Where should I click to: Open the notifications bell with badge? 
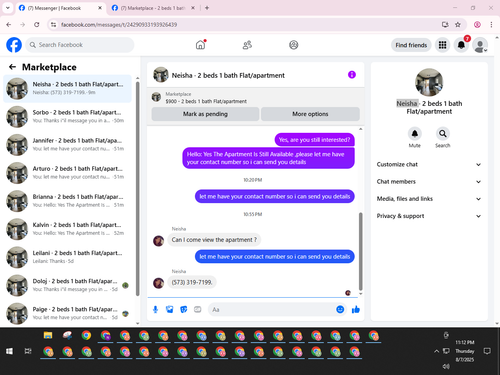(x=461, y=45)
